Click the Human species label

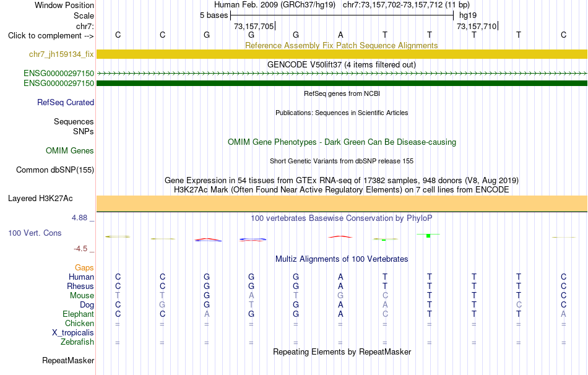[x=81, y=277]
